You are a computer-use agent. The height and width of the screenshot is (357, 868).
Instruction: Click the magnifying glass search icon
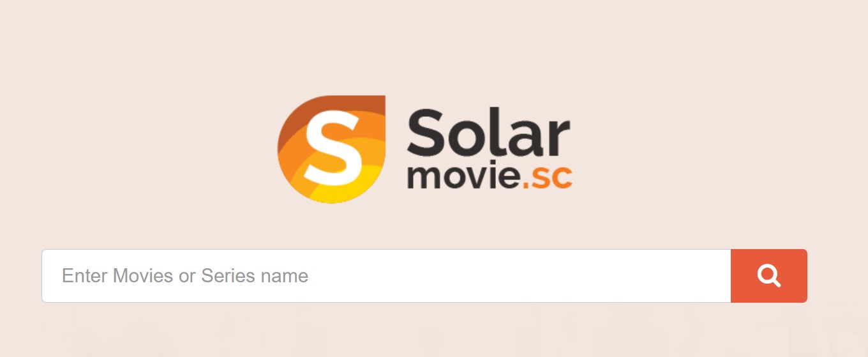point(769,276)
